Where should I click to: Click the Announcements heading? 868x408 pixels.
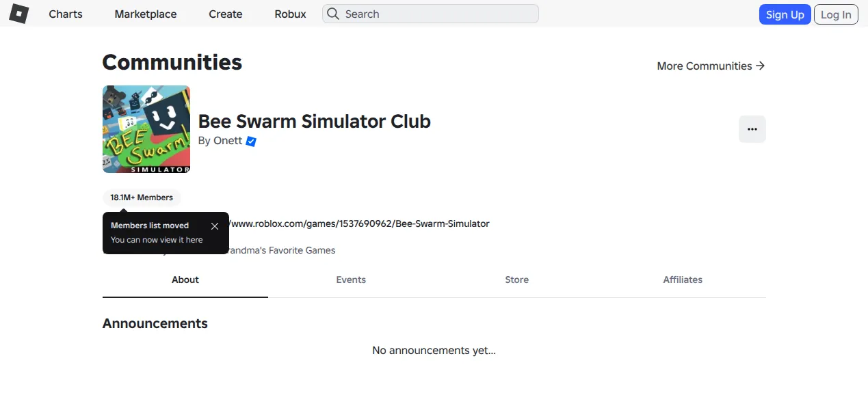(155, 323)
